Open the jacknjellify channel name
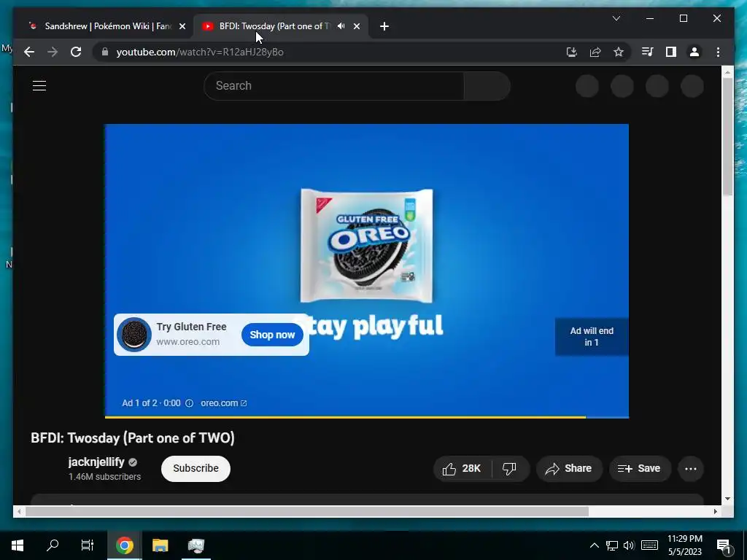Viewport: 747px width, 560px height. tap(96, 462)
